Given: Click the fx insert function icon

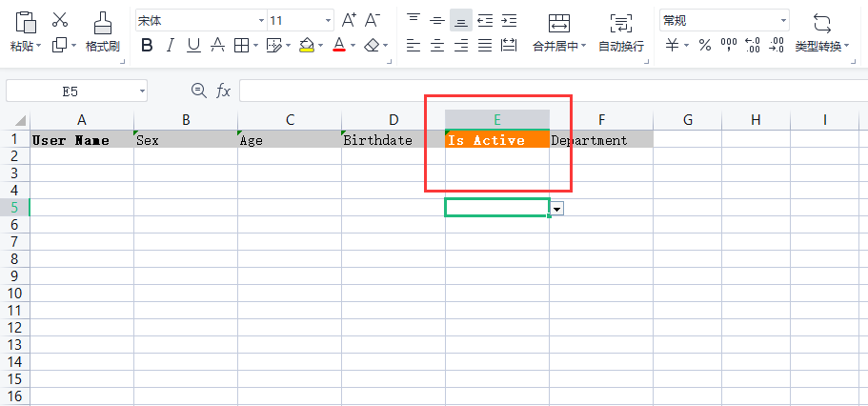Looking at the screenshot, I should (224, 91).
